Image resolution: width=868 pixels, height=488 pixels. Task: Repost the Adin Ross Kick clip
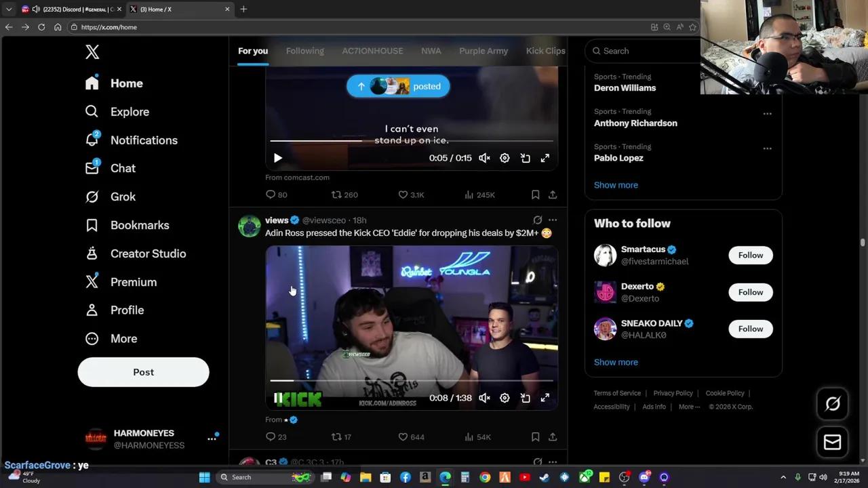coord(337,436)
